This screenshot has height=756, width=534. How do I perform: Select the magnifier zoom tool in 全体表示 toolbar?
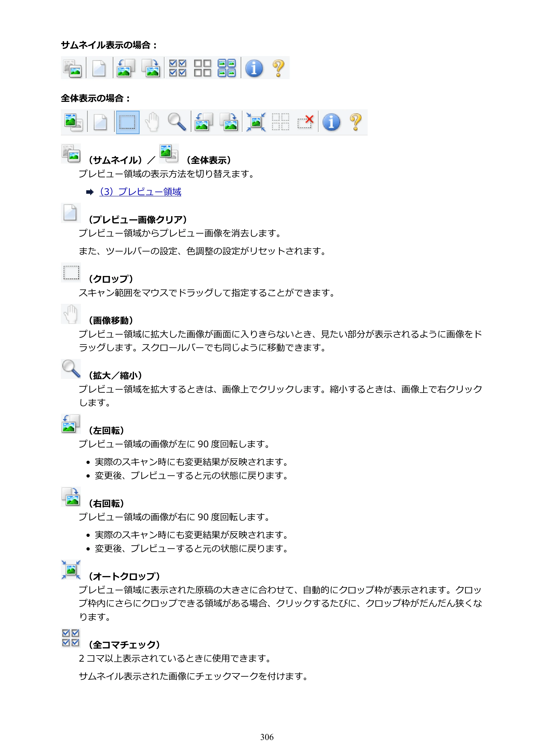click(x=177, y=122)
